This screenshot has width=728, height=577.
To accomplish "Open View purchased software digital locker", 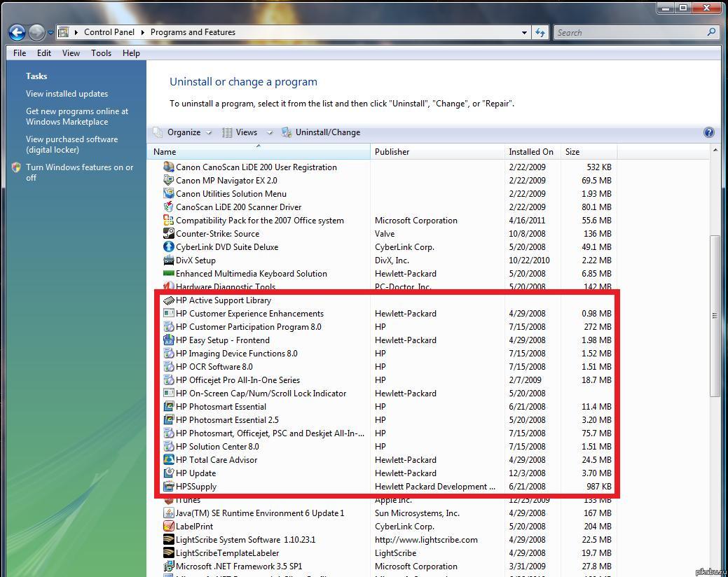I will tap(72, 144).
